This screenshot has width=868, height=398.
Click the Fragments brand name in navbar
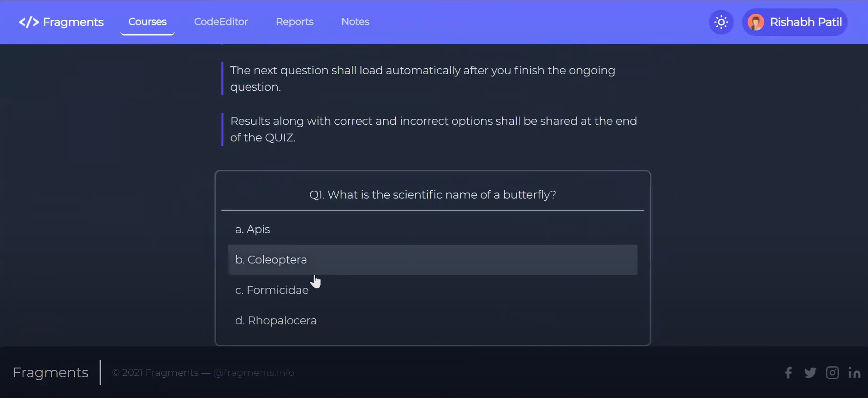pyautogui.click(x=73, y=22)
